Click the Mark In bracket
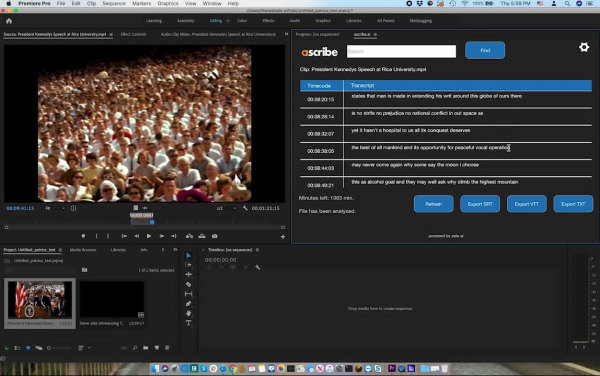The width and height of the screenshot is (600, 376). (96, 236)
